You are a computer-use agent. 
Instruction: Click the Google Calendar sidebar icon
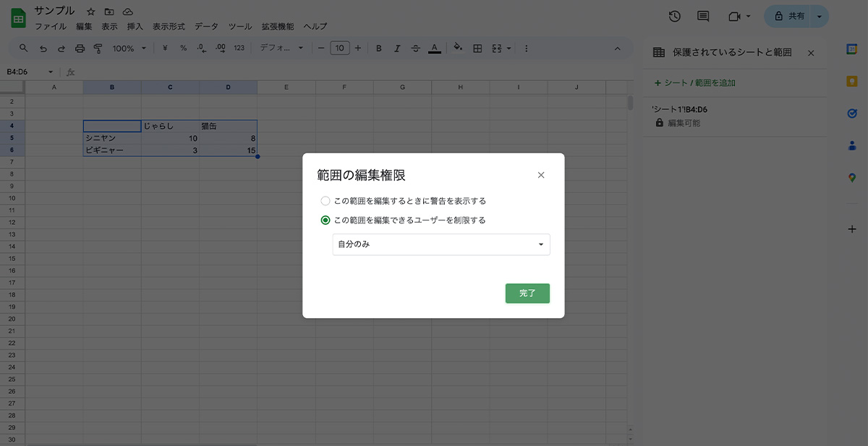click(x=852, y=49)
